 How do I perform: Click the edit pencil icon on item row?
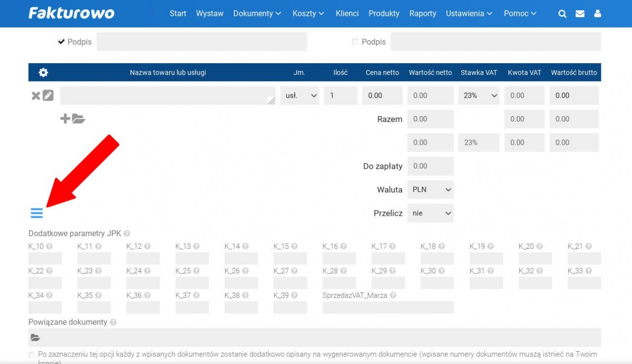click(48, 96)
